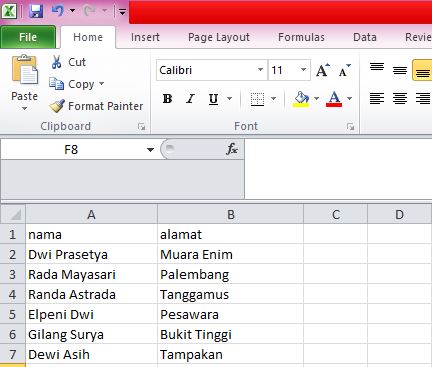The image size is (432, 367).
Task: Select row 4 header
Action: pos(13,294)
